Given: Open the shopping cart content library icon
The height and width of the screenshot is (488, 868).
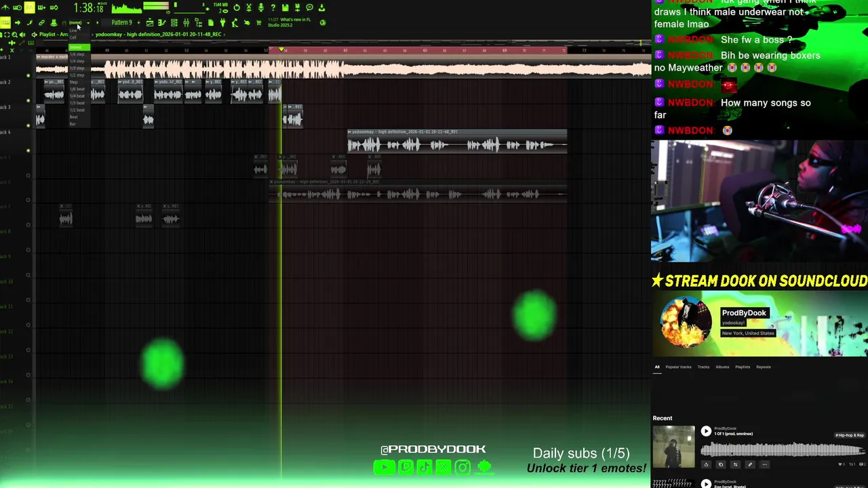Looking at the screenshot, I should point(259,22).
